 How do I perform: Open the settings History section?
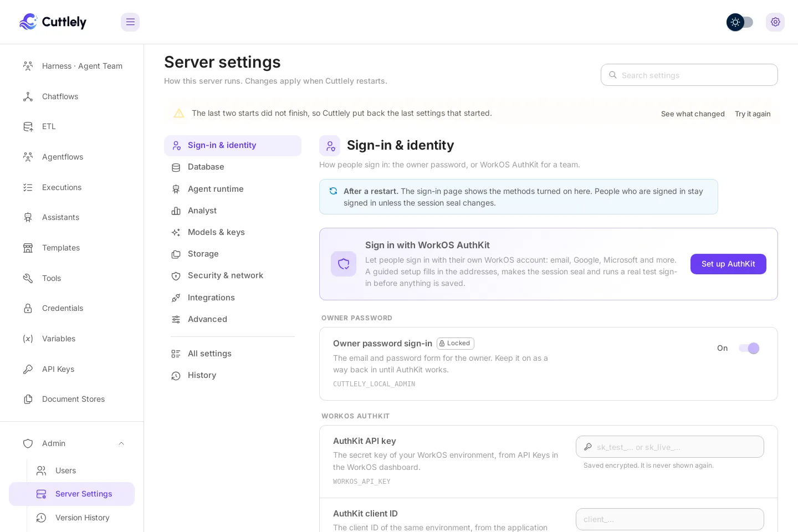click(x=233, y=375)
